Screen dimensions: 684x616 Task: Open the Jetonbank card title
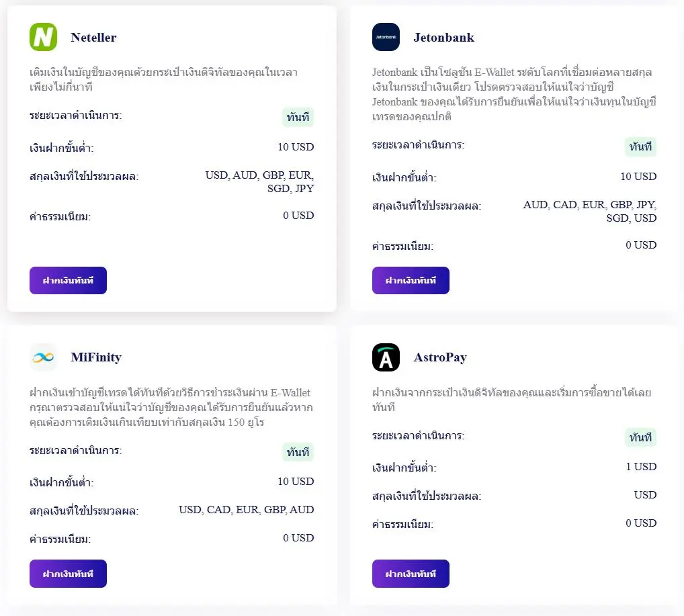[443, 38]
